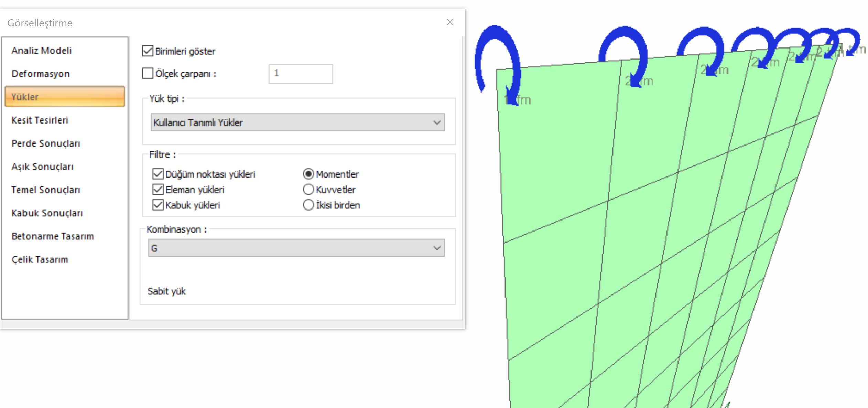This screenshot has width=868, height=408.
Task: Select the Çelik Tasarım section
Action: [40, 259]
